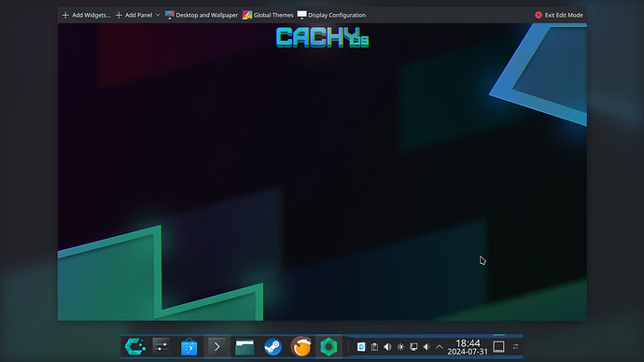Click Add Widgets in edit toolbar
The image size is (644, 362).
coord(86,15)
